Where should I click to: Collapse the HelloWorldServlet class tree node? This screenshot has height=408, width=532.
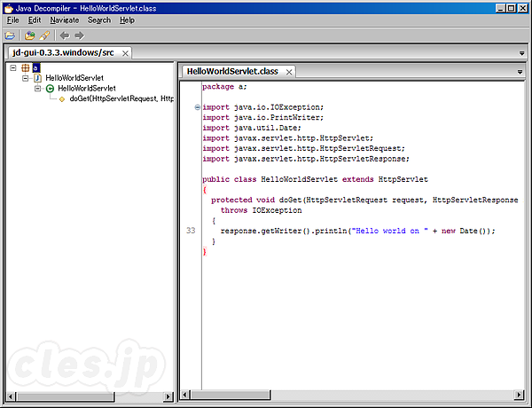(38, 89)
